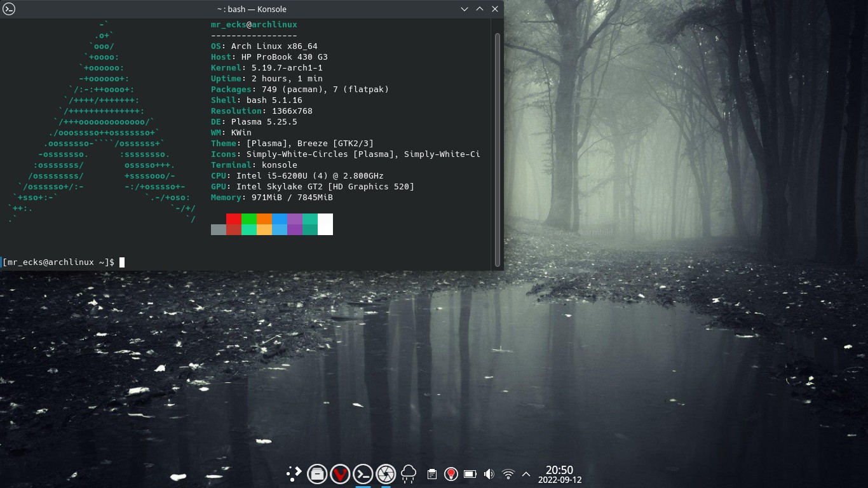Click the mr_ecks@archlinux header text
The width and height of the screenshot is (868, 488).
254,24
